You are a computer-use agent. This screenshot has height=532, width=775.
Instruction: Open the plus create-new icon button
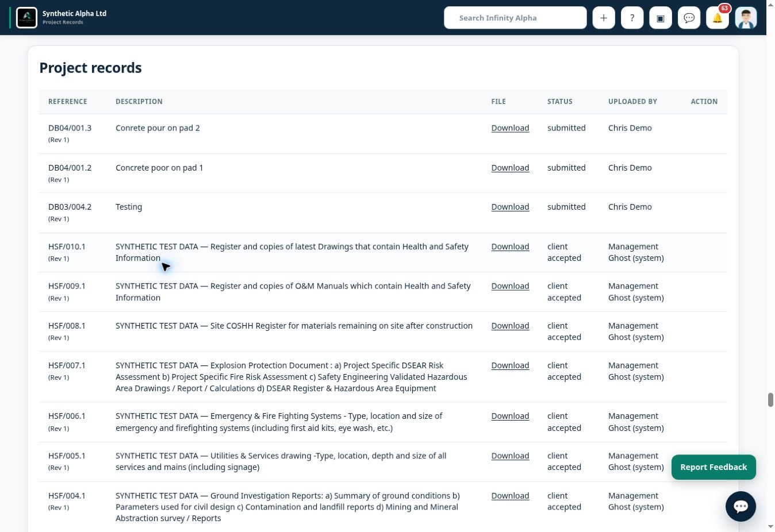(x=604, y=18)
